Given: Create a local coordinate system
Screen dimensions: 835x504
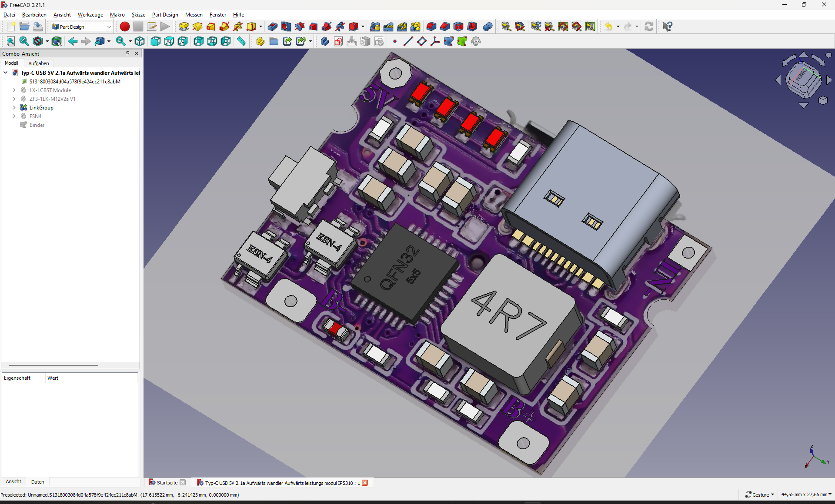Looking at the screenshot, I should click(435, 41).
